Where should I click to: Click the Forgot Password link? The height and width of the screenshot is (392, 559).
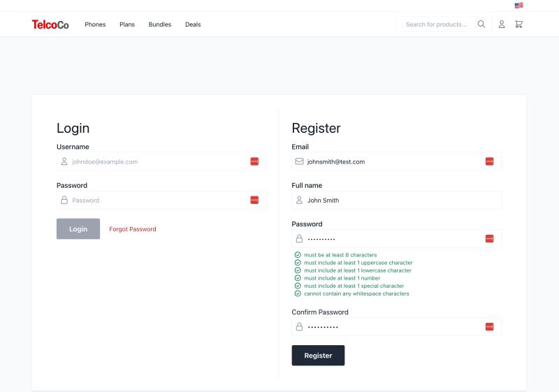pos(133,229)
